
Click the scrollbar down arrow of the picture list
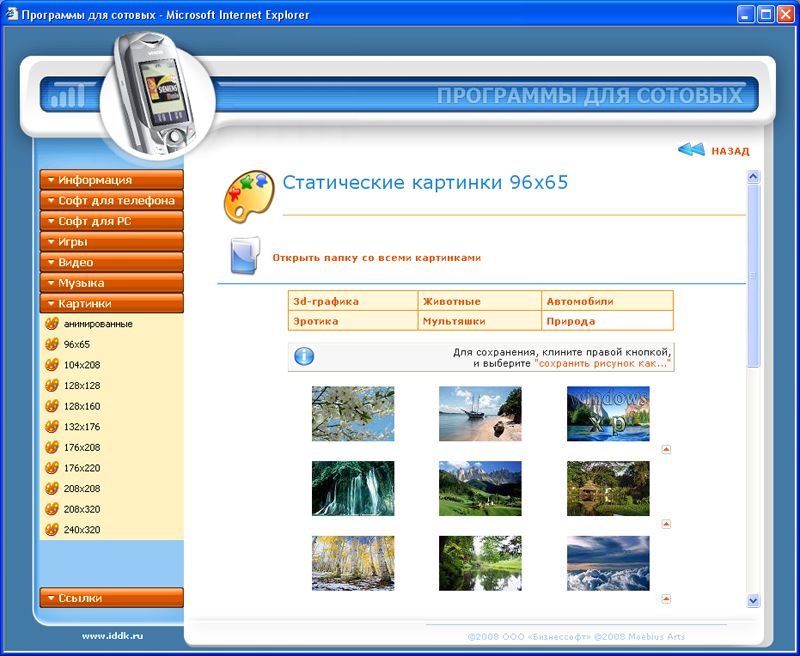pyautogui.click(x=754, y=600)
